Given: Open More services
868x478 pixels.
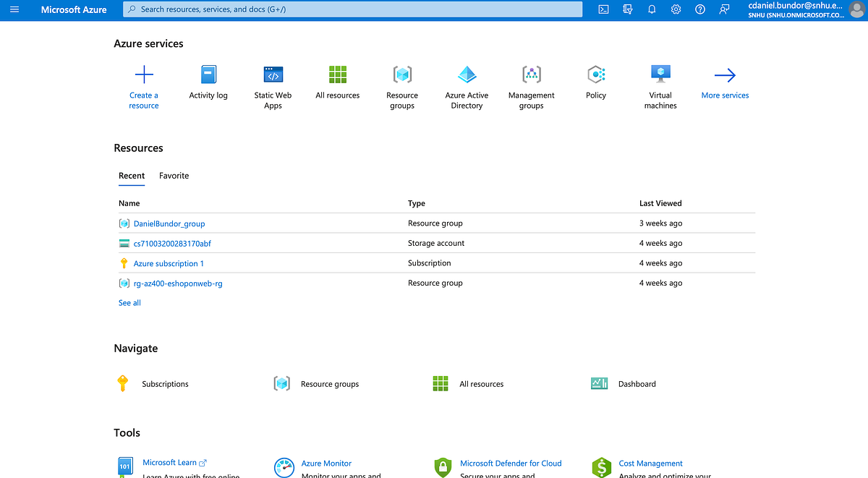Looking at the screenshot, I should (725, 81).
